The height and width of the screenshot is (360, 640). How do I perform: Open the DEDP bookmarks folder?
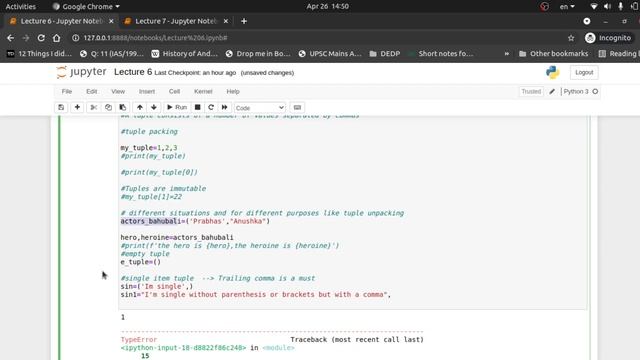pyautogui.click(x=384, y=53)
